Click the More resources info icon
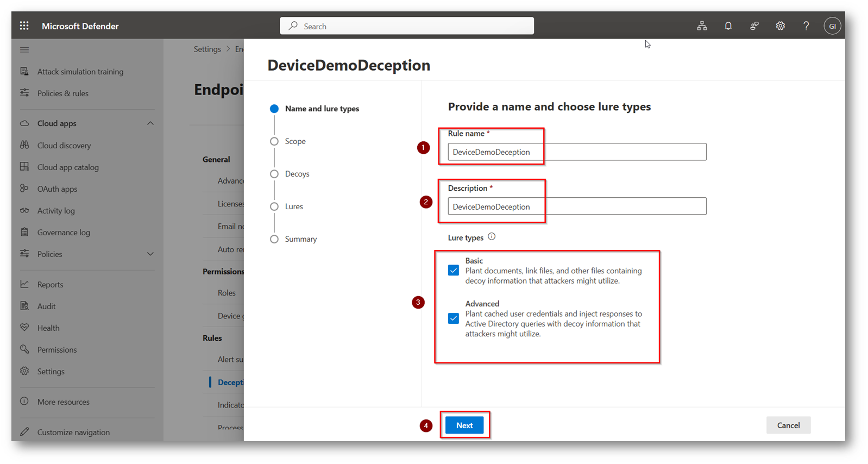 tap(24, 402)
